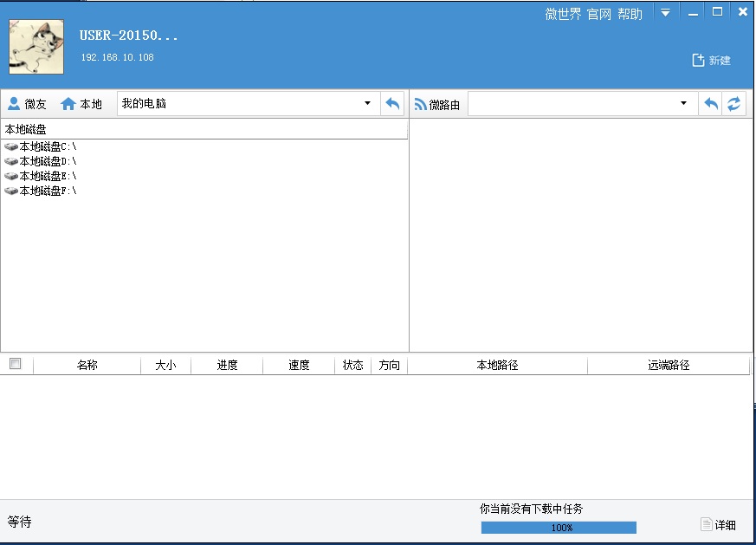Click the cat avatar thumbnail

(x=36, y=47)
